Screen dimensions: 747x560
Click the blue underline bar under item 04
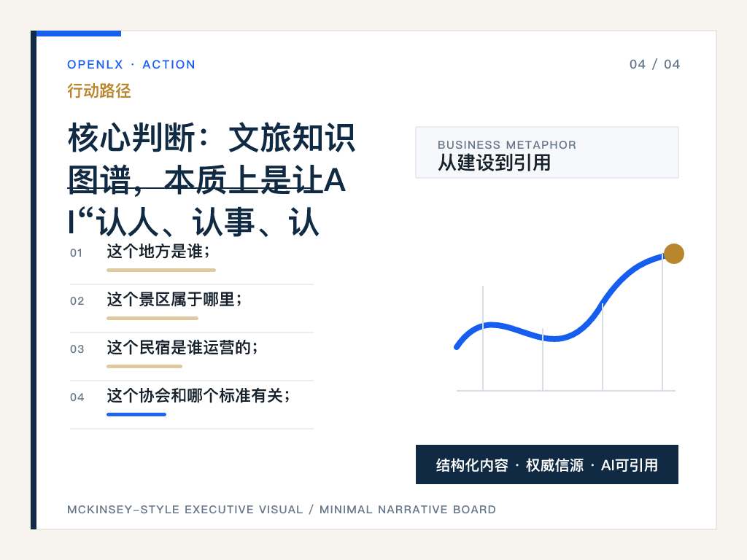click(x=136, y=414)
